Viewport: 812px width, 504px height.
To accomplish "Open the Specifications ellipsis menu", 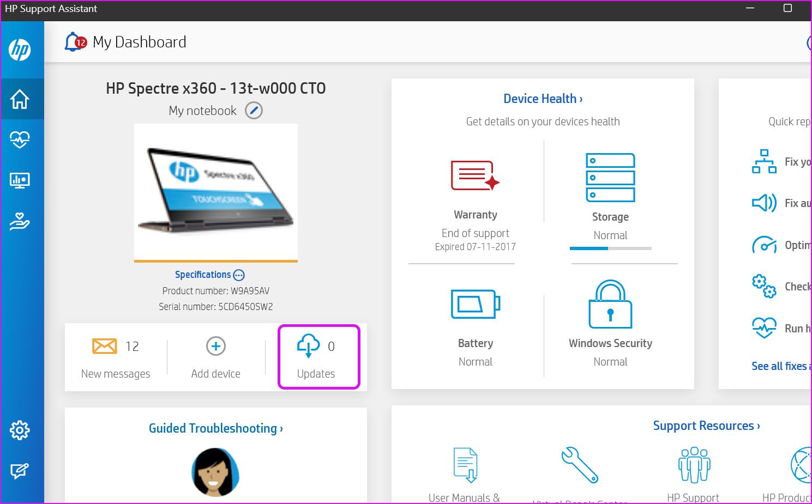I will [239, 275].
